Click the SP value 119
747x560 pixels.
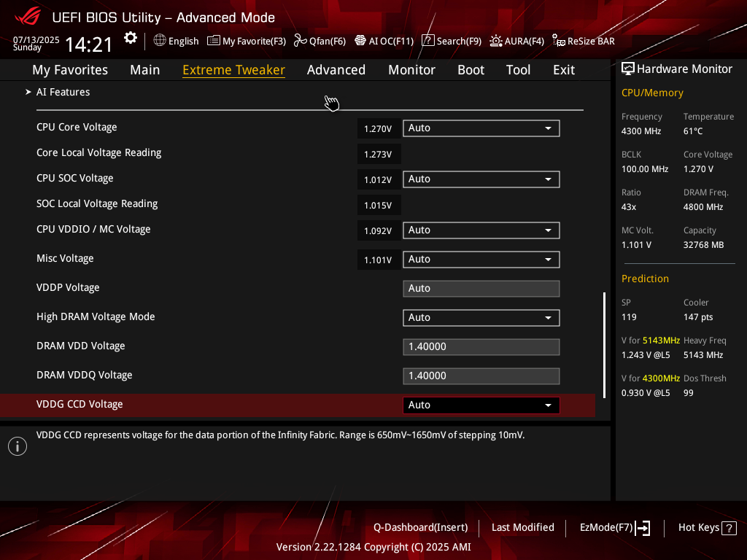tap(629, 317)
